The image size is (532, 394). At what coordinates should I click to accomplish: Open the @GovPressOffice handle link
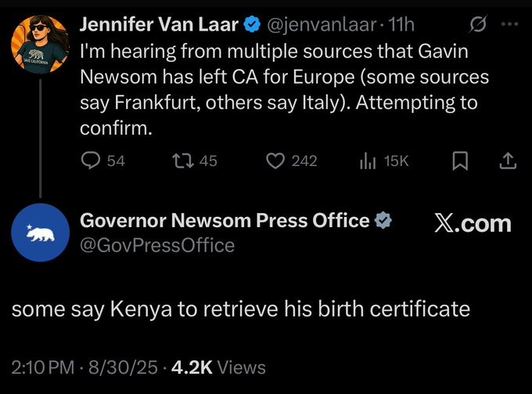pos(157,246)
